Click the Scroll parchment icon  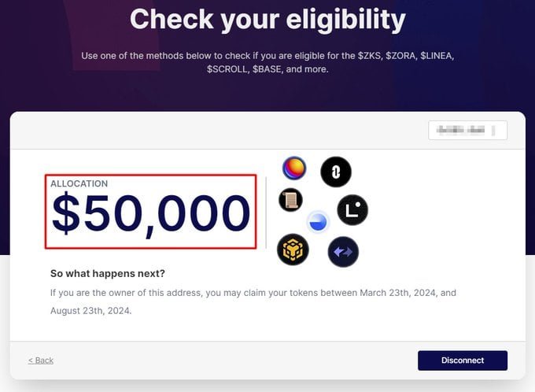click(290, 200)
